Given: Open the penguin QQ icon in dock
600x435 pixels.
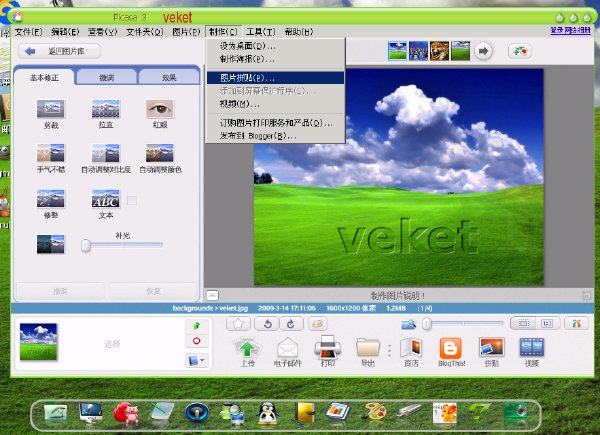Looking at the screenshot, I should click(267, 414).
